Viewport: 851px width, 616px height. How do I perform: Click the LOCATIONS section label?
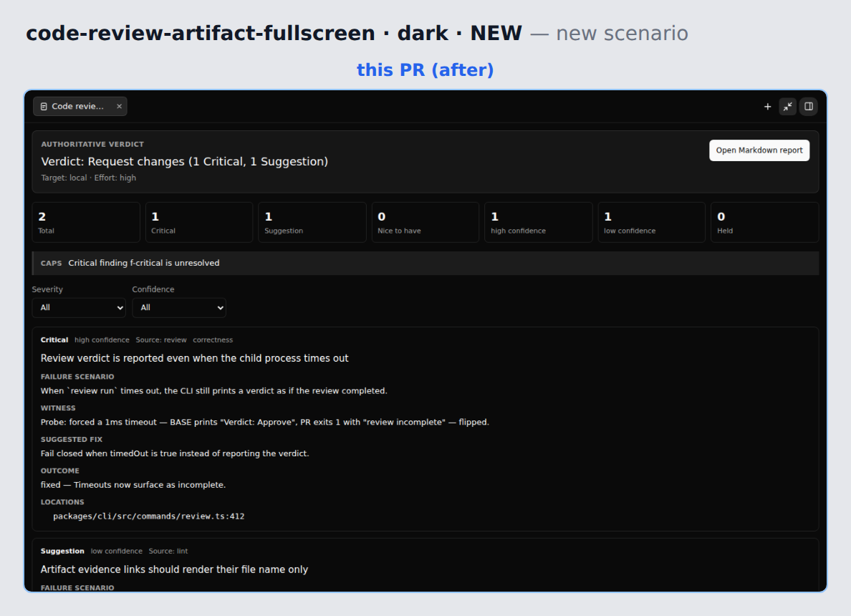[x=62, y=502]
